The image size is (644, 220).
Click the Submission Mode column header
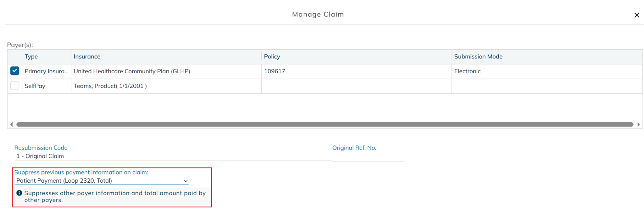coord(478,57)
